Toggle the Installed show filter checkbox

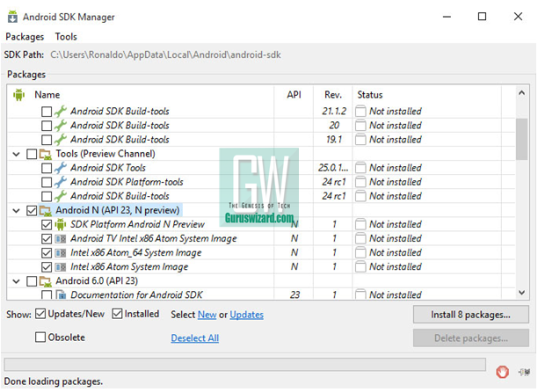(117, 314)
